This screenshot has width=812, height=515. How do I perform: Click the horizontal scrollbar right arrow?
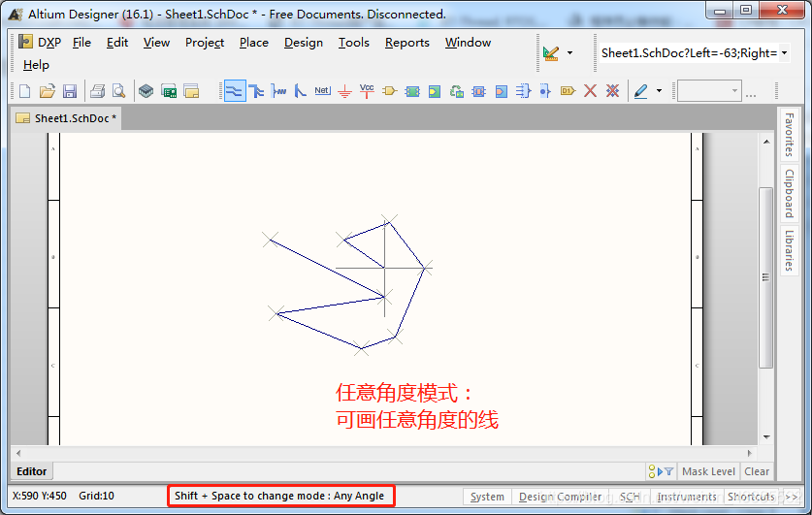point(749,453)
